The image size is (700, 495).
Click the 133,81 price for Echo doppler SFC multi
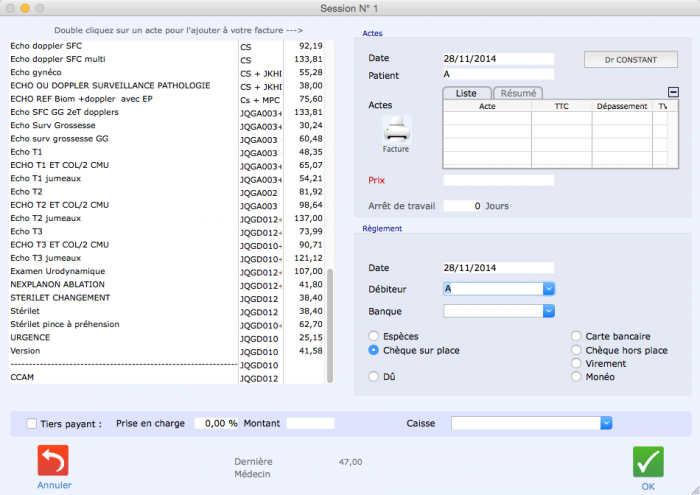point(308,59)
